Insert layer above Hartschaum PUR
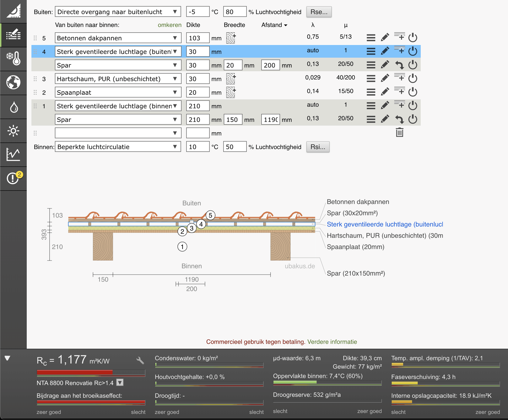508x420 pixels. (399, 77)
